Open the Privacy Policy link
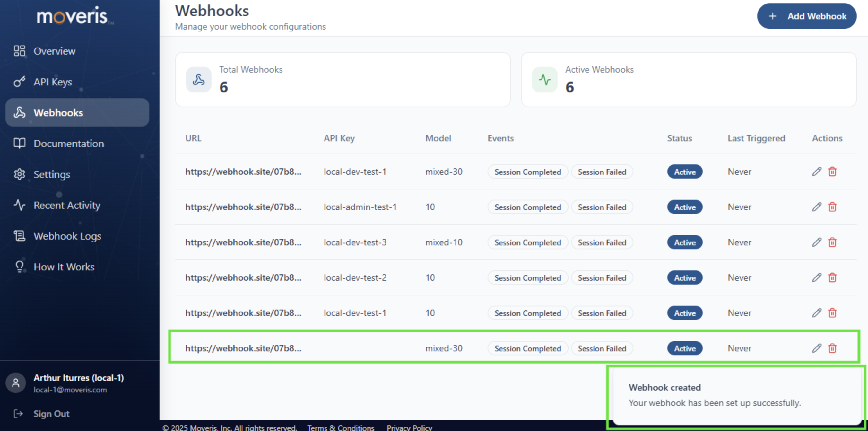The image size is (868, 431). tap(409, 427)
